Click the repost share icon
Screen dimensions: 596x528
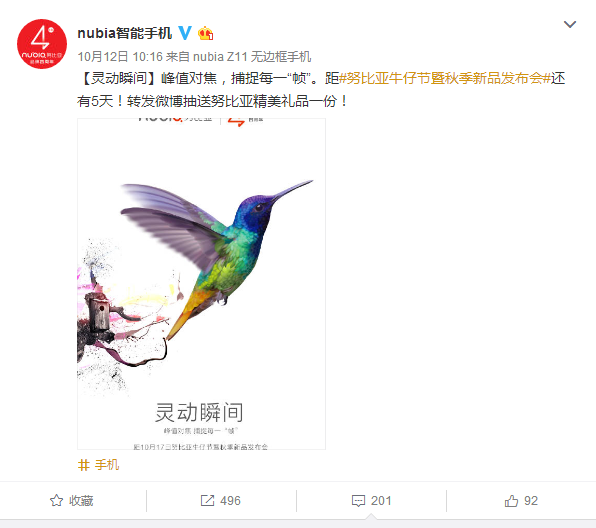pos(208,501)
